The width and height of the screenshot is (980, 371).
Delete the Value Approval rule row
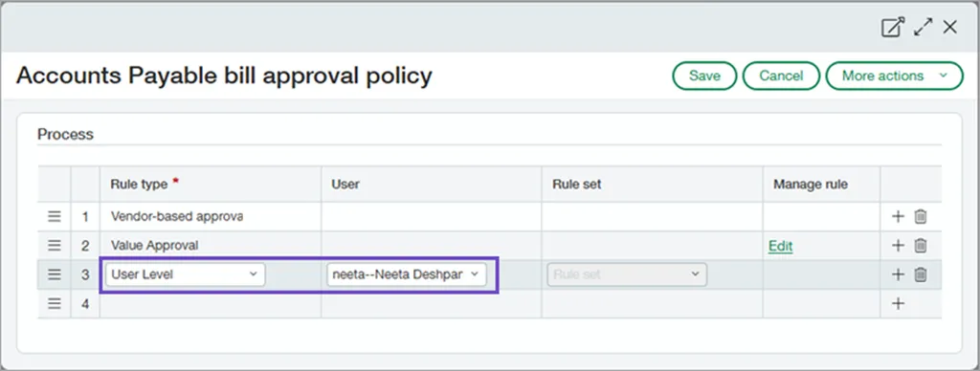pos(921,246)
